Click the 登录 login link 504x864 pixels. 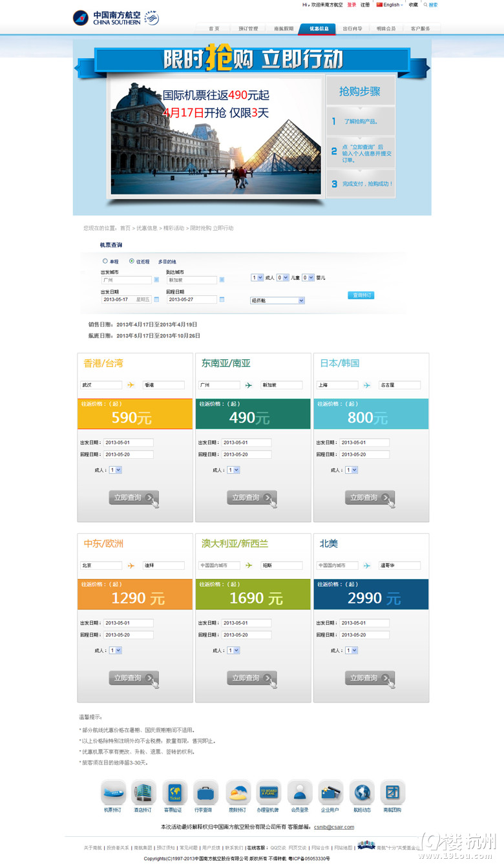[x=352, y=5]
